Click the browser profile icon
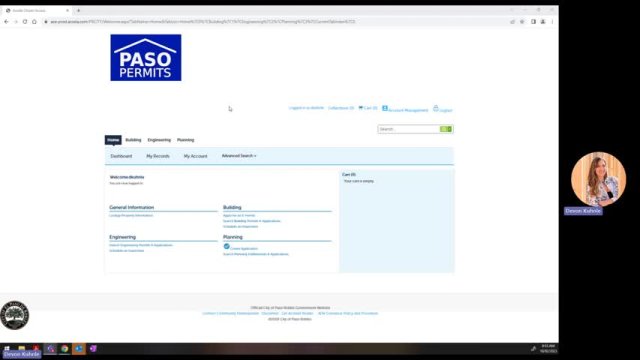640x360 pixels. tap(543, 22)
